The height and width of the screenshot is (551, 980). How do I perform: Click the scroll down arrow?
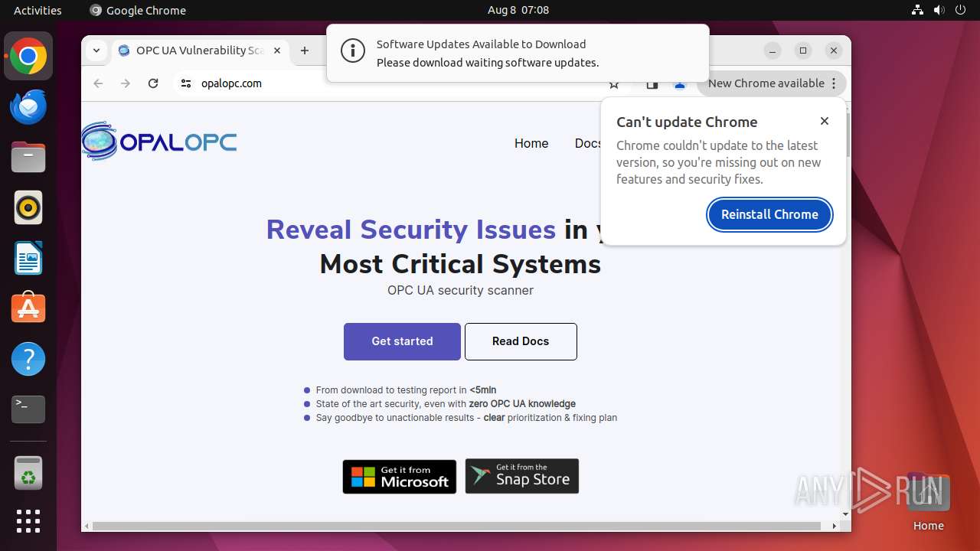click(x=846, y=515)
